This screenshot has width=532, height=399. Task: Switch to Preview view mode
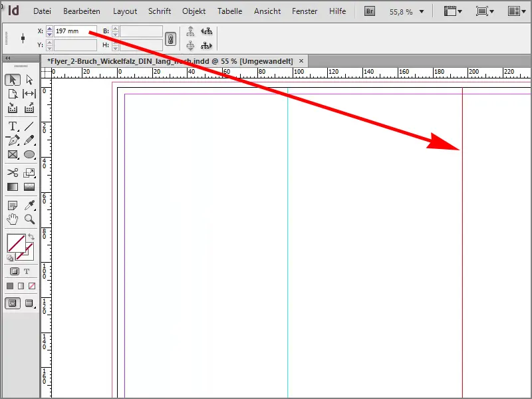(x=29, y=303)
